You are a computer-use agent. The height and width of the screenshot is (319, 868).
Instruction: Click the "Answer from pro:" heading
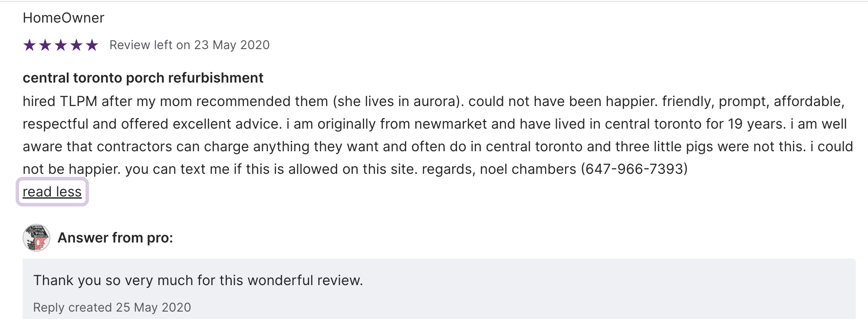tap(115, 238)
